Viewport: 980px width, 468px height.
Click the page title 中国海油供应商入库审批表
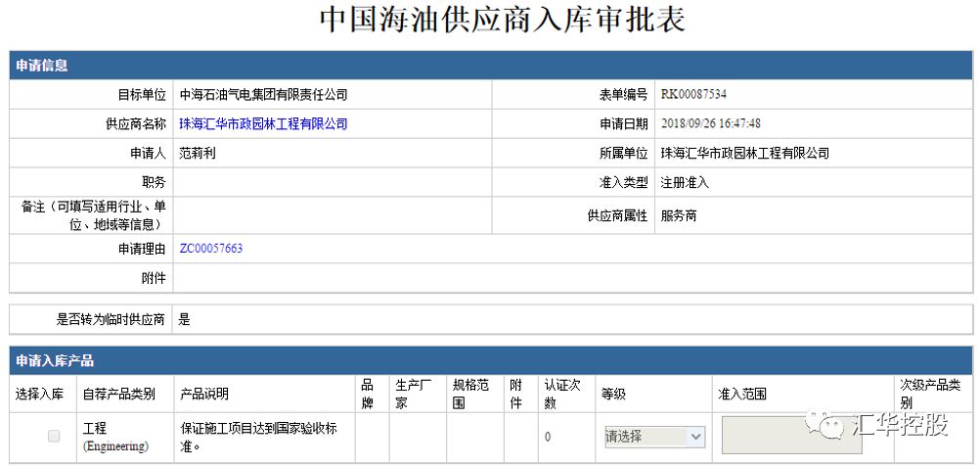pyautogui.click(x=503, y=20)
